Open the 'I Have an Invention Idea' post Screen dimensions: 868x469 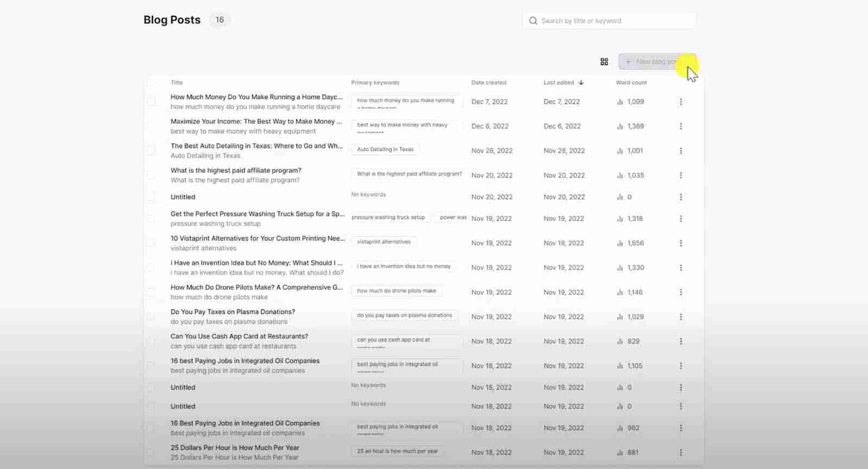click(x=256, y=263)
